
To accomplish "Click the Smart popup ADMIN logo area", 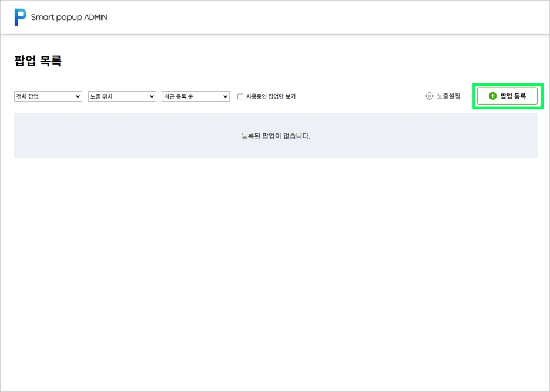I will [x=61, y=17].
